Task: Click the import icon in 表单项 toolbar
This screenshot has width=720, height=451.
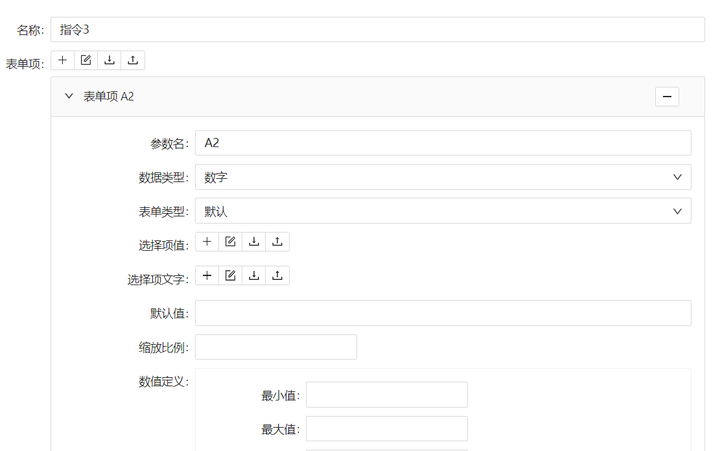Action: pos(109,60)
